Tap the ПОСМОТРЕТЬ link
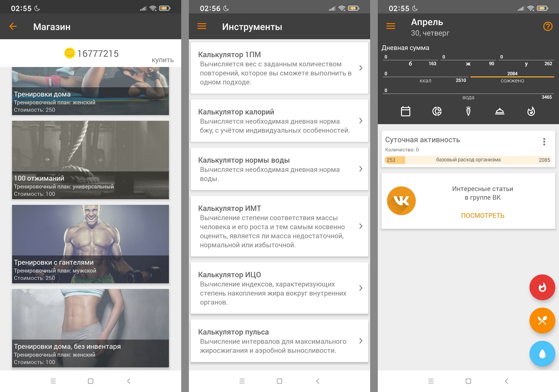The width and height of the screenshot is (559, 392). (x=482, y=216)
